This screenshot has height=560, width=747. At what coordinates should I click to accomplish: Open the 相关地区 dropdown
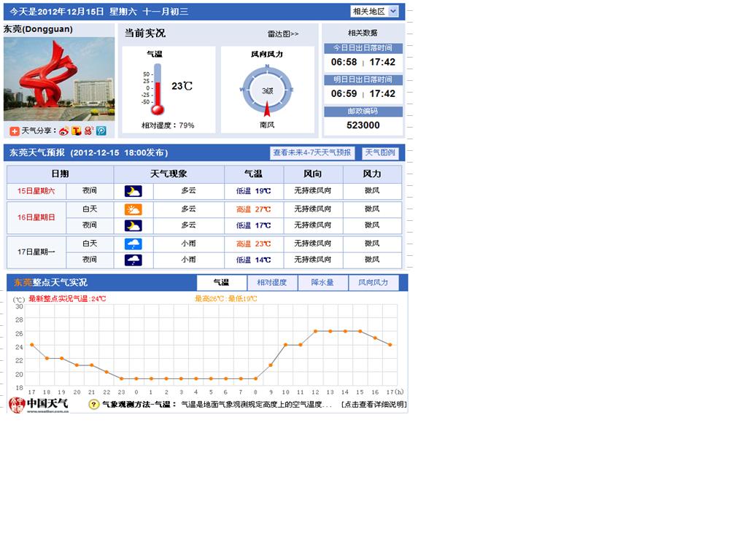point(374,12)
